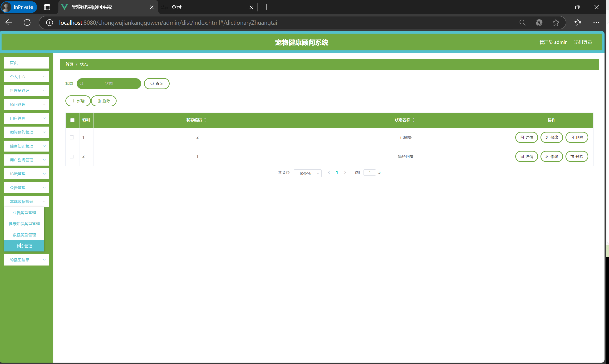Collapse the 基础数据管理 sidebar menu
The image size is (609, 364).
tap(26, 202)
